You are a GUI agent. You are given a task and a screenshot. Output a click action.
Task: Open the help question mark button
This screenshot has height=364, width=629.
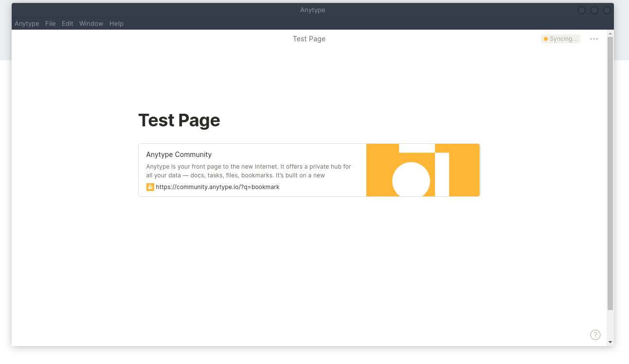595,335
